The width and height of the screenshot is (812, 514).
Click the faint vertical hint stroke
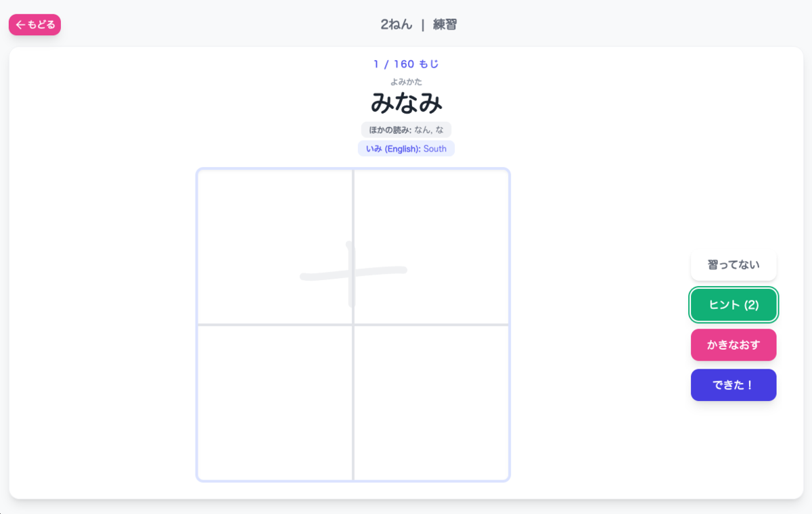[x=351, y=273]
